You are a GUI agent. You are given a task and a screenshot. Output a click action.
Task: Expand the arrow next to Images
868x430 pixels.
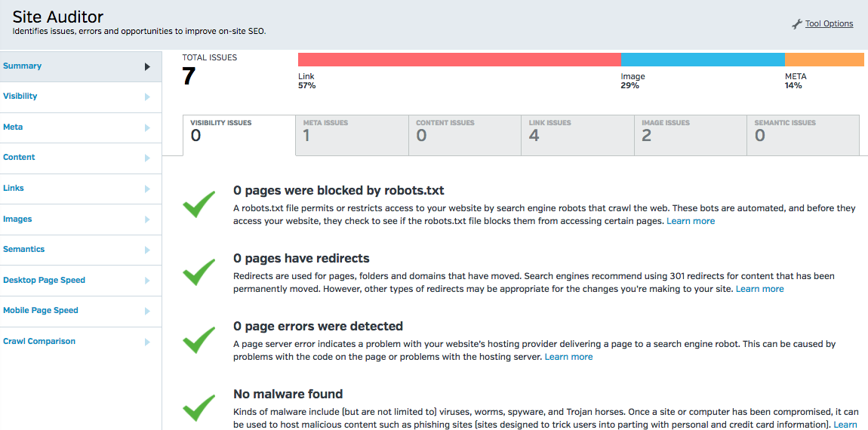[147, 220]
